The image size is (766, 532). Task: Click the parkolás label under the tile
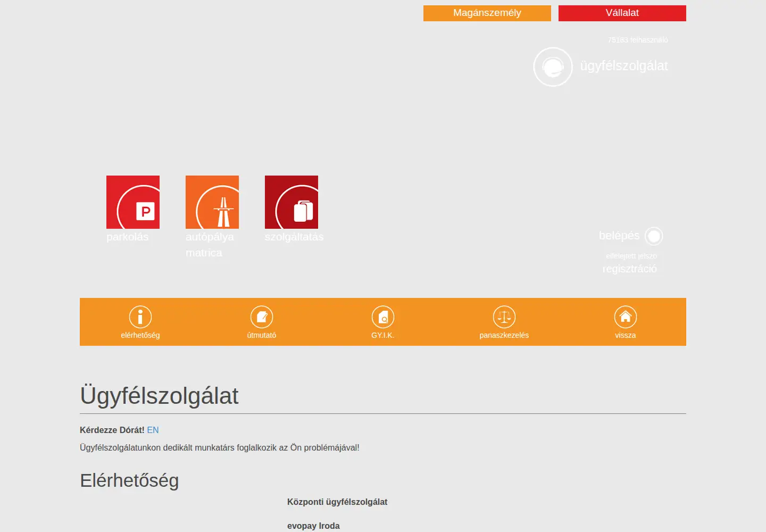tap(128, 237)
